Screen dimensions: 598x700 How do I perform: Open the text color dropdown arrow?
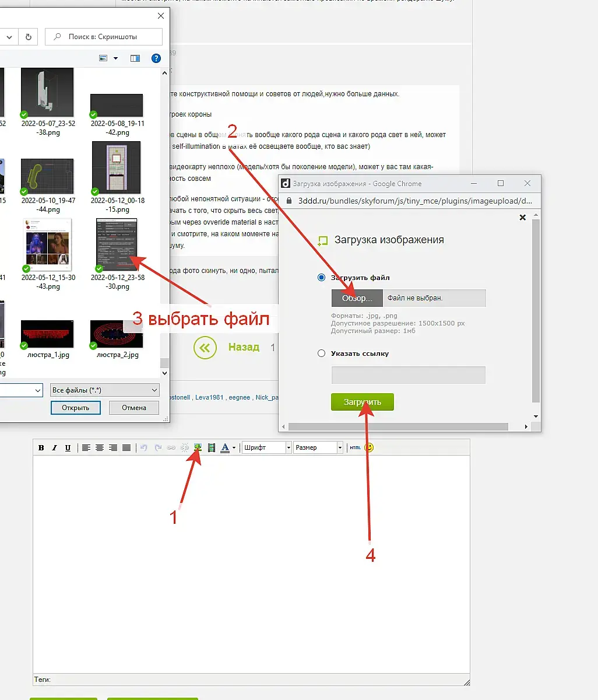[x=234, y=448]
